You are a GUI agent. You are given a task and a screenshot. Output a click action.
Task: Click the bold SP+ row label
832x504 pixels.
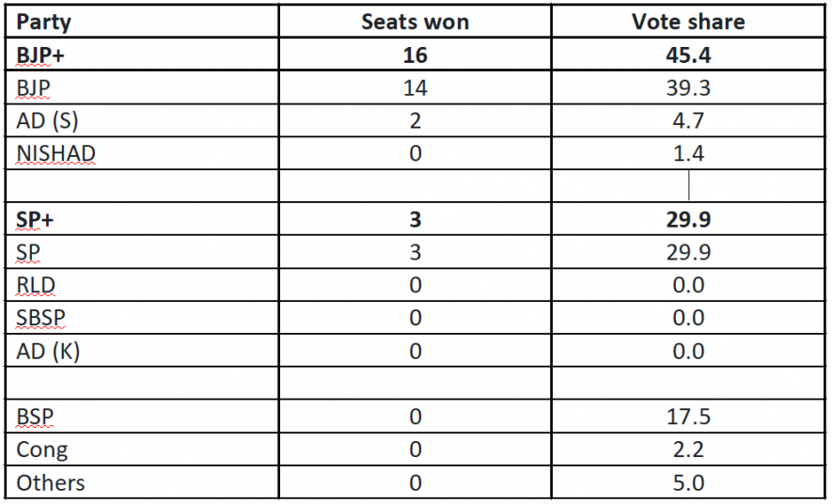click(36, 220)
